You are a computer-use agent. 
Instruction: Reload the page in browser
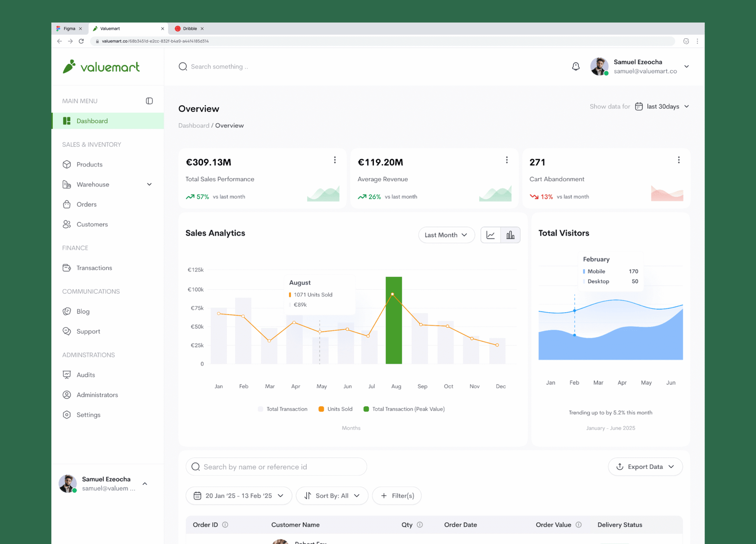[81, 41]
